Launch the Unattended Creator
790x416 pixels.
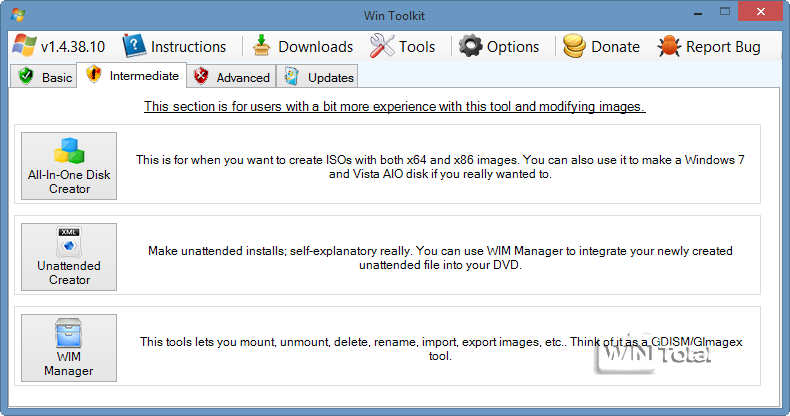(69, 257)
